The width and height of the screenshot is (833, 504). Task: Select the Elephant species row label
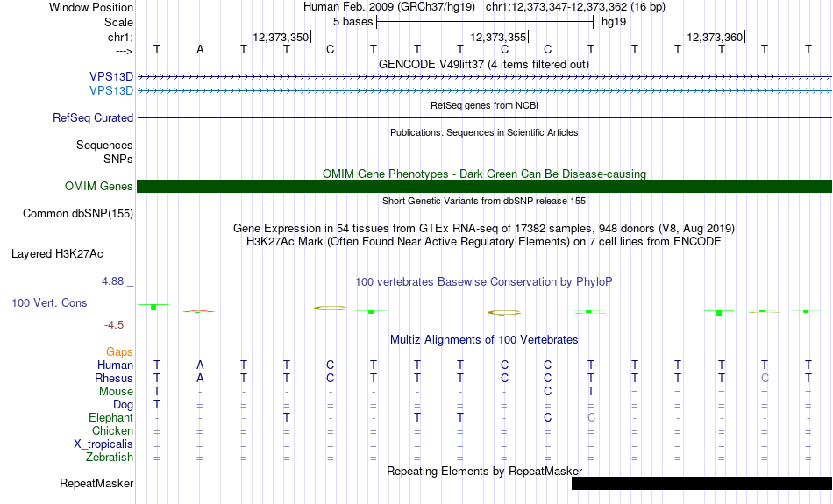tap(111, 417)
